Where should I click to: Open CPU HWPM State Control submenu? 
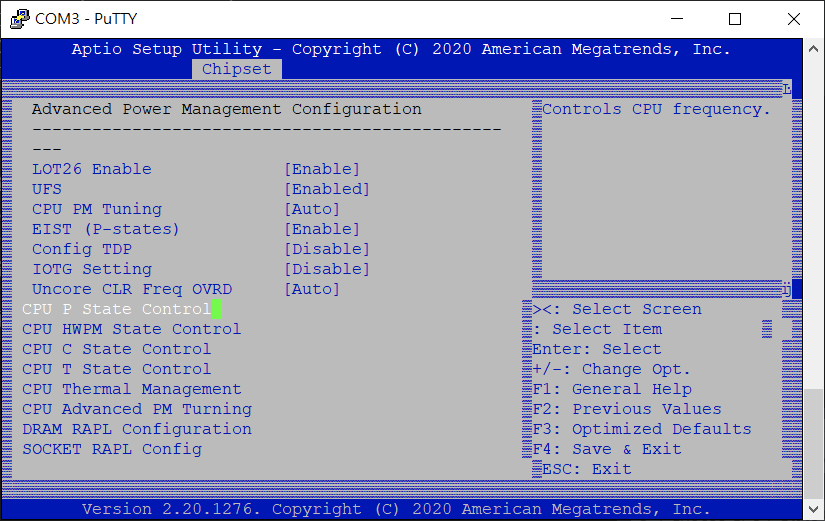point(131,329)
